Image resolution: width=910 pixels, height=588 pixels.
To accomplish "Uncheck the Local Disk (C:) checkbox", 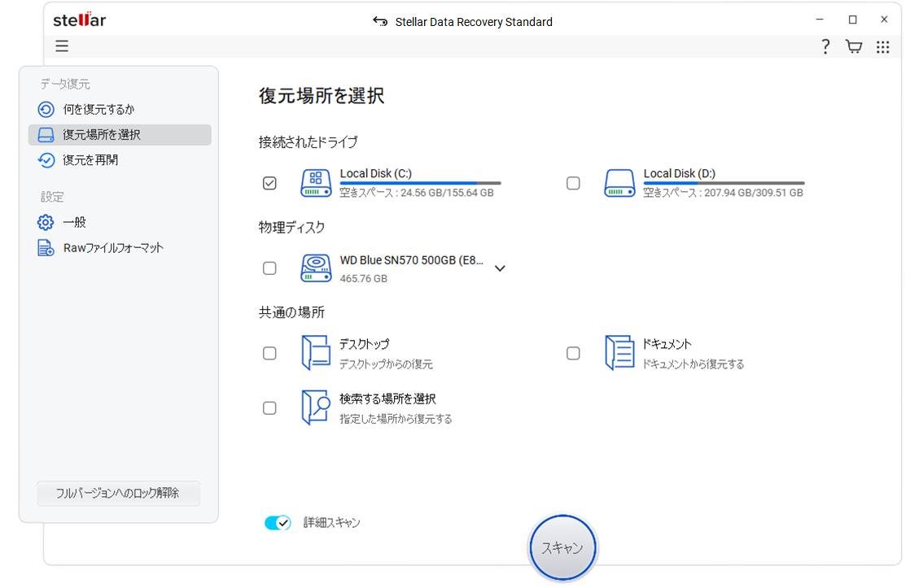I will [269, 183].
